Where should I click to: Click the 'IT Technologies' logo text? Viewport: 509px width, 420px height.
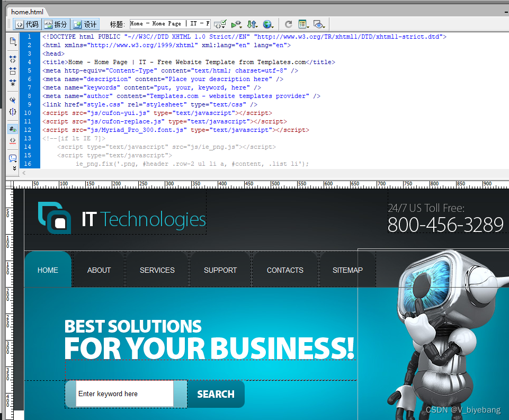click(144, 219)
